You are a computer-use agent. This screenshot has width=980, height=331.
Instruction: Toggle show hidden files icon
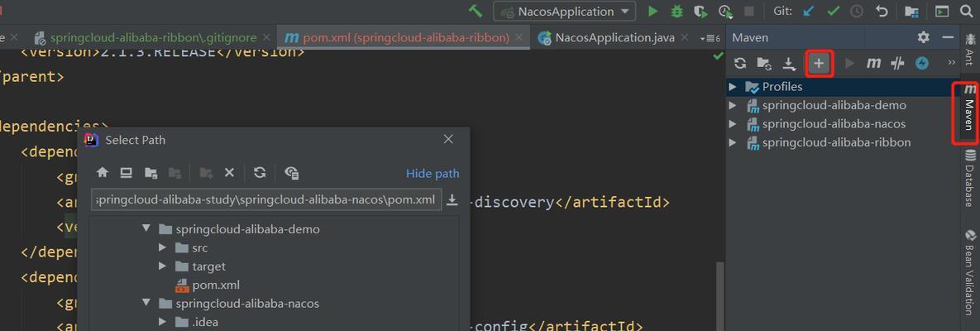[291, 173]
